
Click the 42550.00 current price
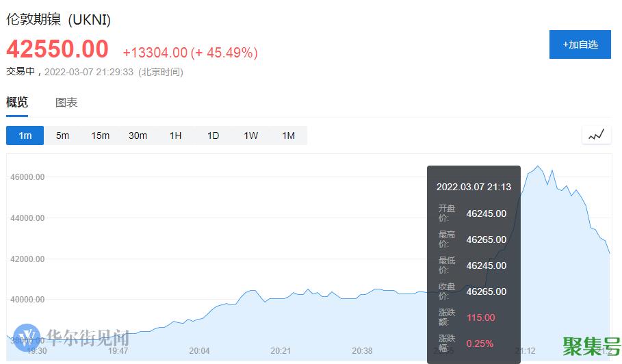pyautogui.click(x=57, y=49)
